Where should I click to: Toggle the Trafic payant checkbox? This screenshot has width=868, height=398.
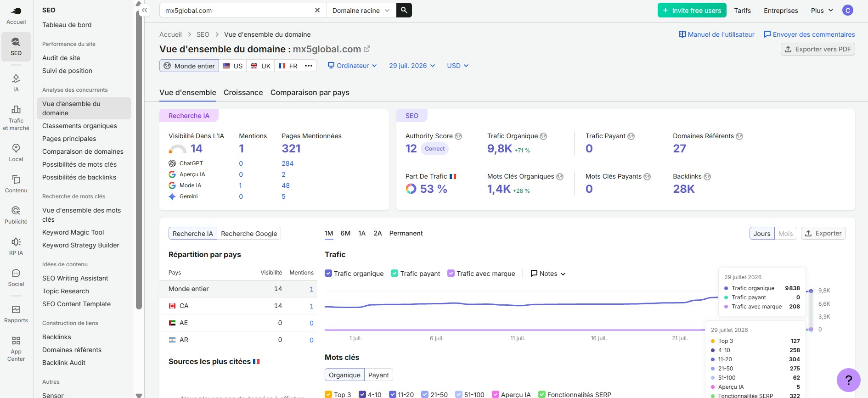click(x=395, y=273)
